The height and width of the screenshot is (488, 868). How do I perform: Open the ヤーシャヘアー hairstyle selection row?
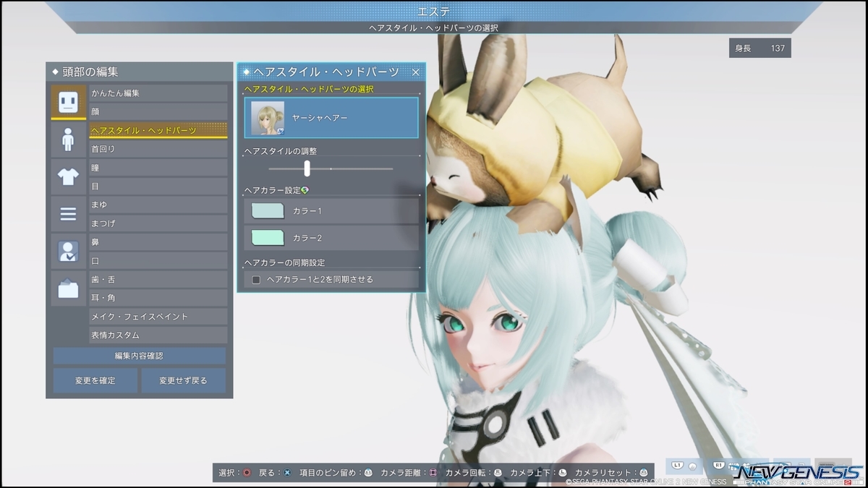(x=331, y=118)
